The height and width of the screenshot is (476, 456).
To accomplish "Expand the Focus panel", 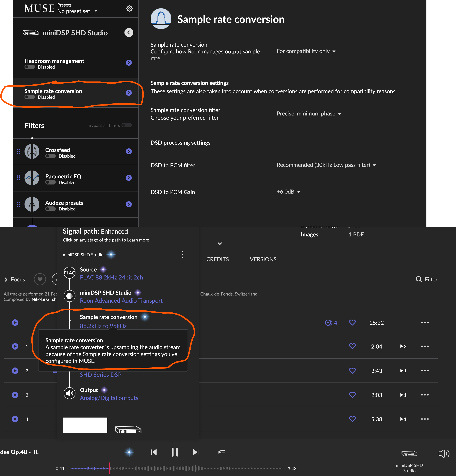I will pyautogui.click(x=15, y=279).
